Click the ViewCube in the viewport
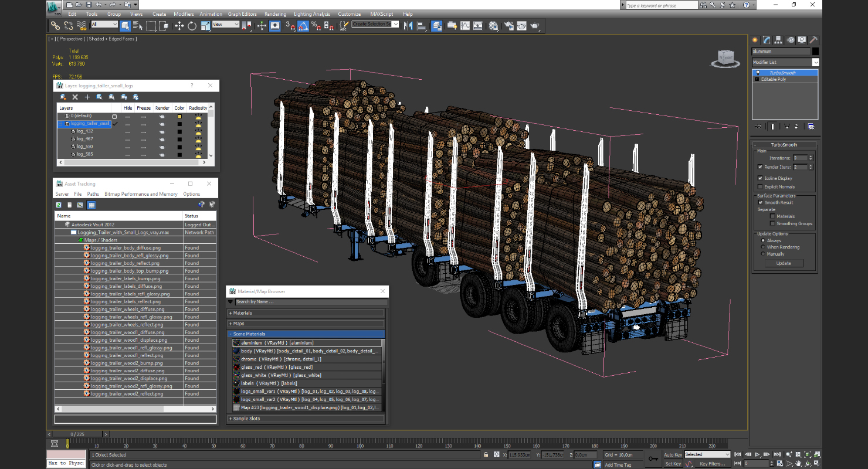The height and width of the screenshot is (469, 868). pyautogui.click(x=725, y=58)
